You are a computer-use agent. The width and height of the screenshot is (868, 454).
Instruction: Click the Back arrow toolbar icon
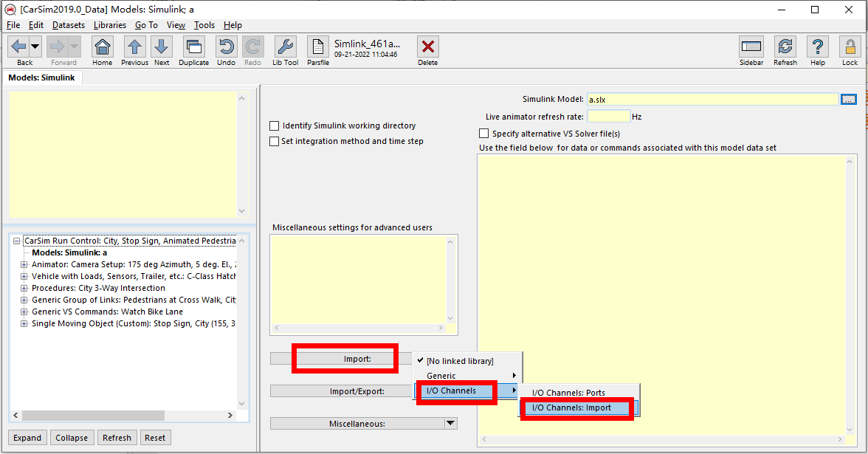click(x=19, y=47)
